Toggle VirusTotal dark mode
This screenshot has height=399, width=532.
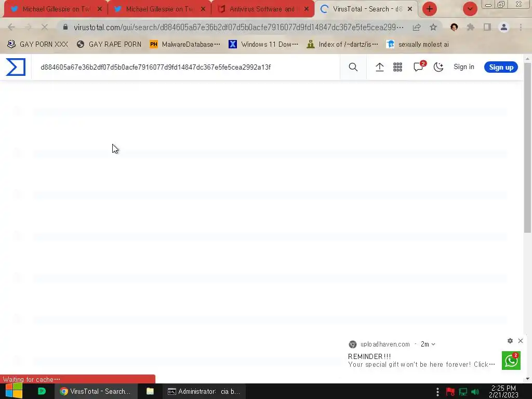click(438, 67)
